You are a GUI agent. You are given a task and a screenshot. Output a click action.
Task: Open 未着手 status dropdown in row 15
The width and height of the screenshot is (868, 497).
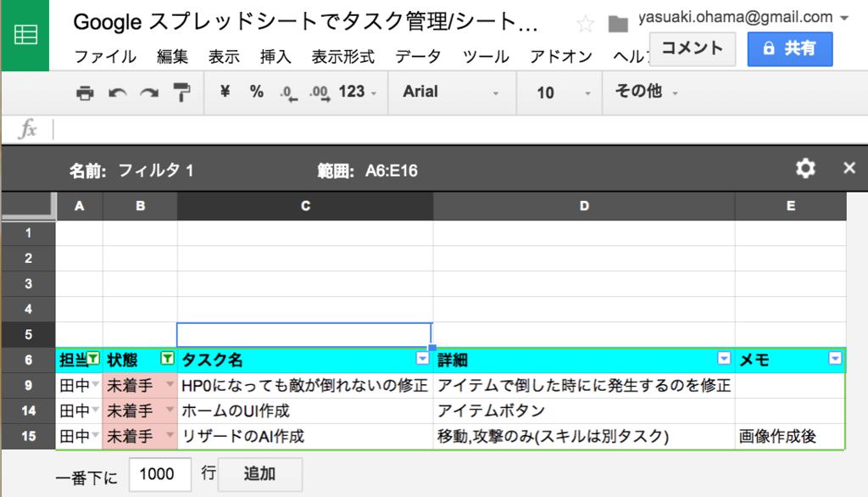[170, 435]
